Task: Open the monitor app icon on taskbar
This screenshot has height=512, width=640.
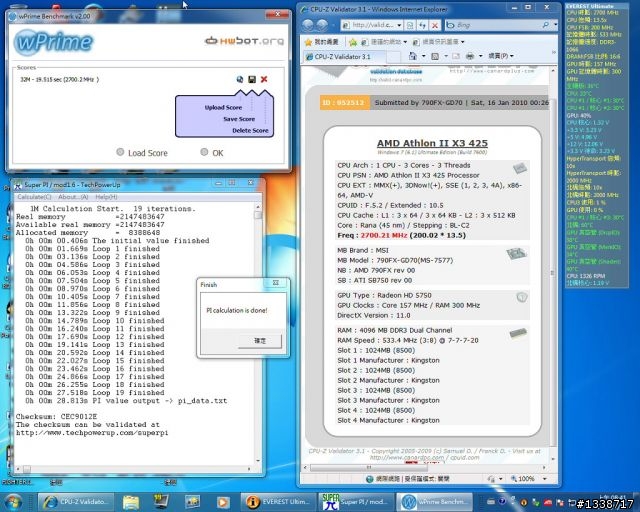Action: [x=161, y=501]
